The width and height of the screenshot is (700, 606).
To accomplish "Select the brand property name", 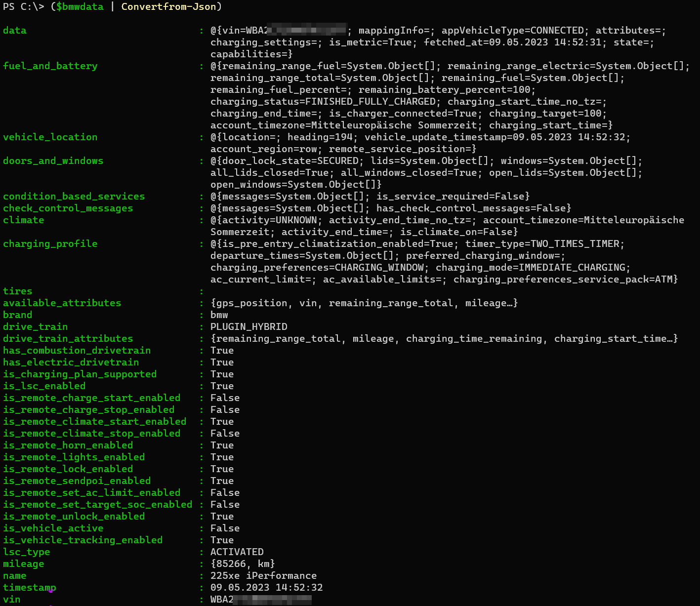I will 18,315.
